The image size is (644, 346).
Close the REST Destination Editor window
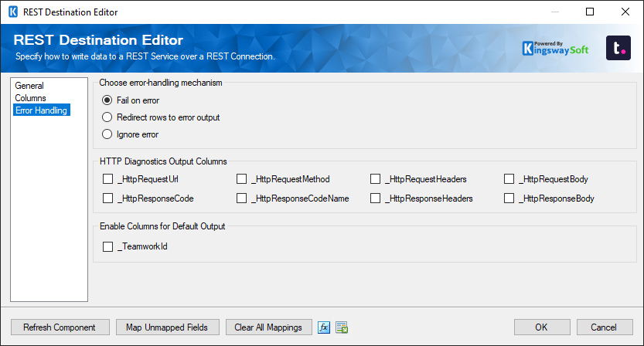coord(625,12)
